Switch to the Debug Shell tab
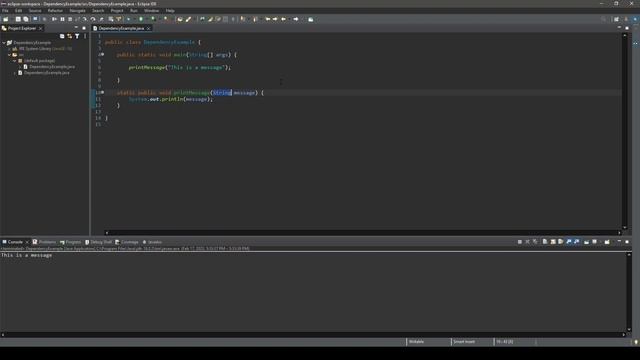This screenshot has width=640, height=360. (x=98, y=242)
